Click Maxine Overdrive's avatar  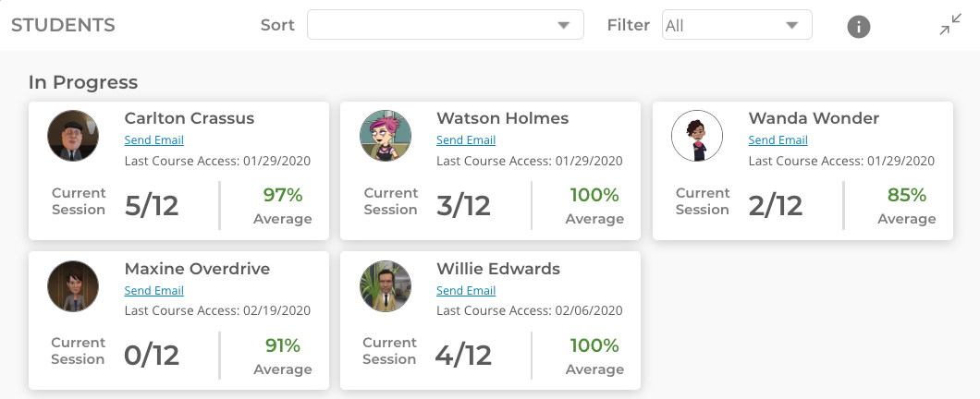[73, 286]
